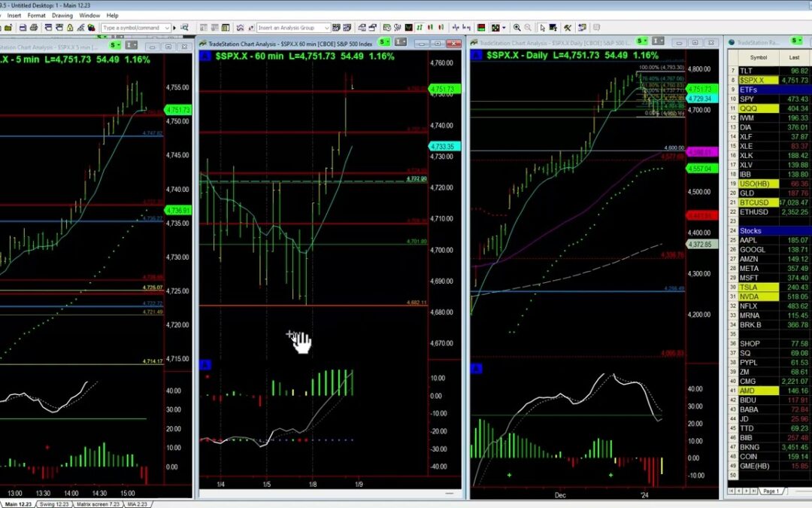Click the padlock icon in the toolbar
The image size is (812, 508).
point(69,28)
